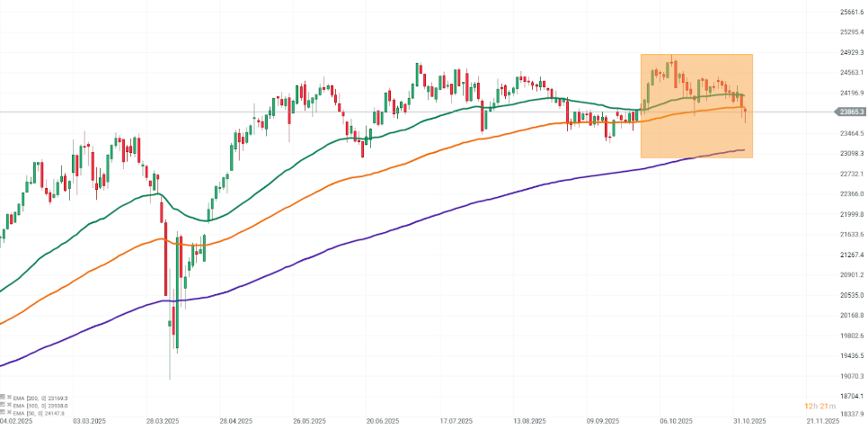Select the current price tag 23865.3
This screenshot has height=430, width=868.
click(851, 112)
